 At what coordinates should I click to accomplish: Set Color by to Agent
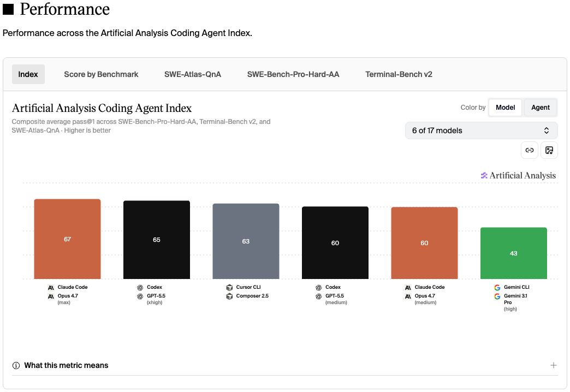click(x=540, y=107)
